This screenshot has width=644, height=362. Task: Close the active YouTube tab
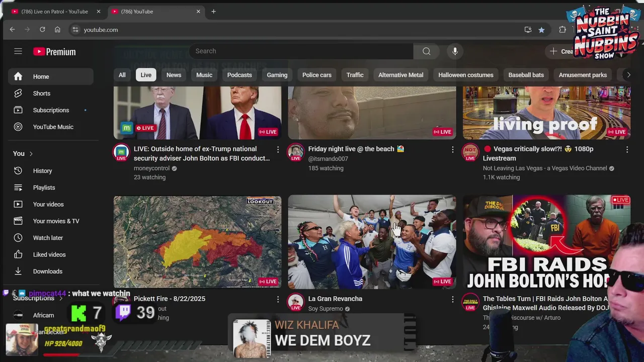(198, 12)
